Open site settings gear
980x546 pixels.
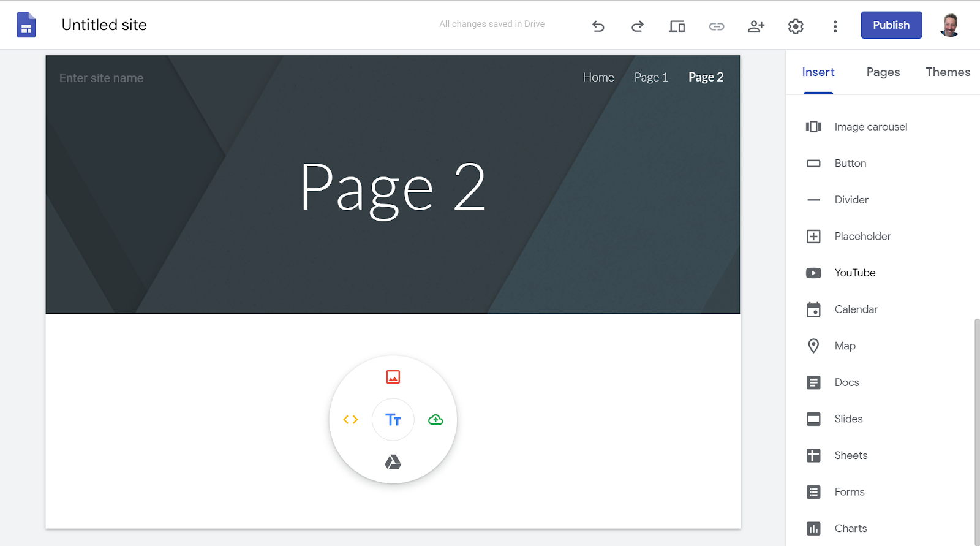coord(796,26)
